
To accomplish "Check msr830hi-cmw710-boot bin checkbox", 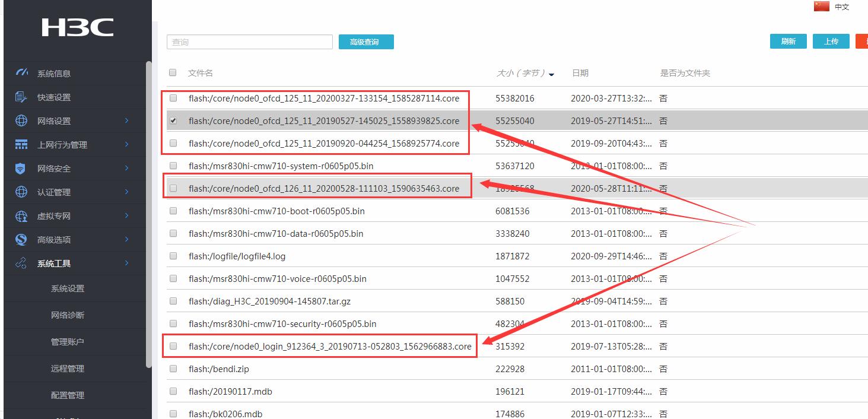I will [173, 211].
